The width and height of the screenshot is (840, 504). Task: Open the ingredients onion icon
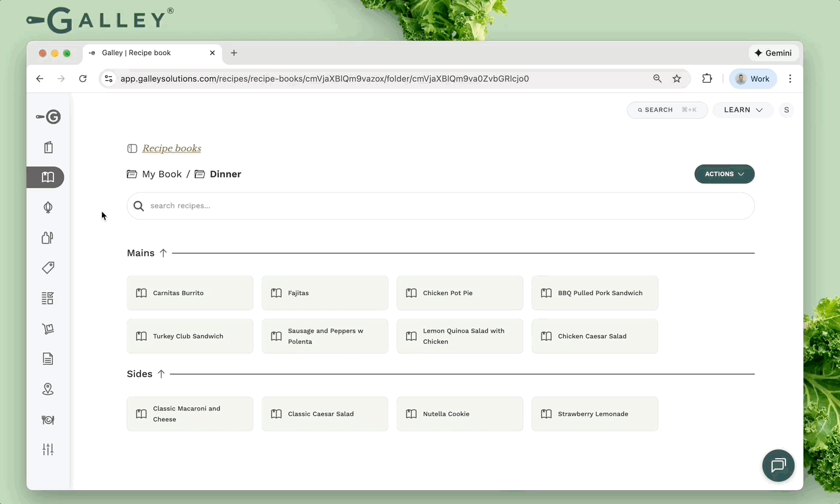[48, 208]
